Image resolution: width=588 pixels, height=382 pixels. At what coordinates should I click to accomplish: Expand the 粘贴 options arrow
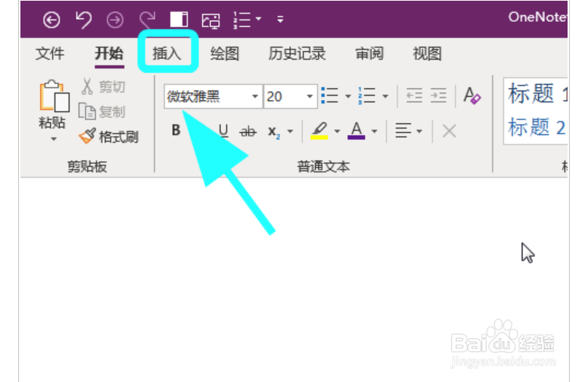(54, 139)
